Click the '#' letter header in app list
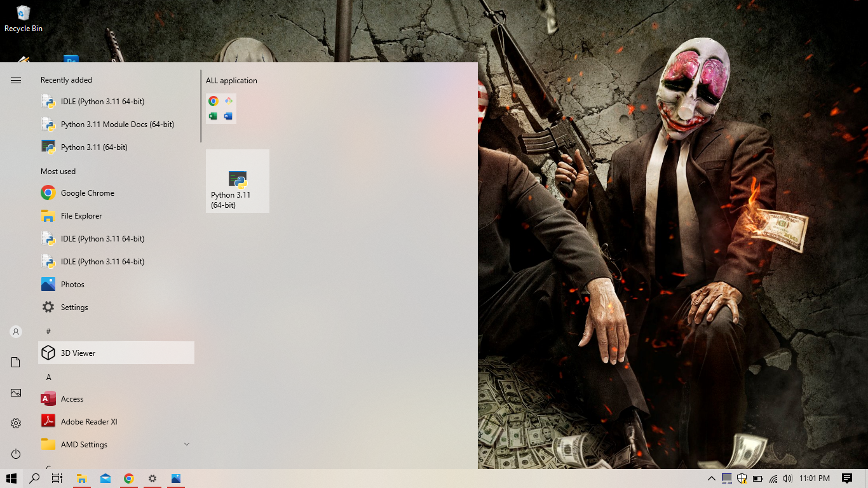868x488 pixels. [x=48, y=331]
